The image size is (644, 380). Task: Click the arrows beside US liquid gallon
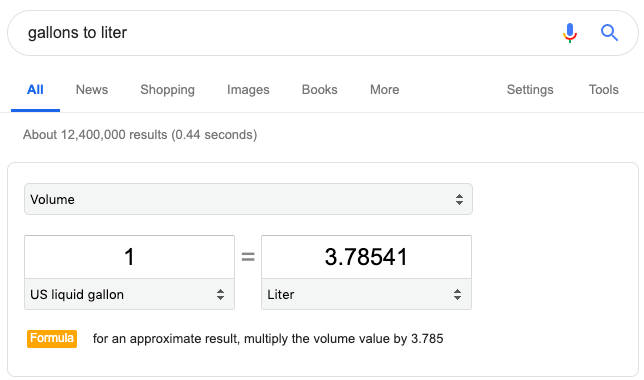pos(221,295)
